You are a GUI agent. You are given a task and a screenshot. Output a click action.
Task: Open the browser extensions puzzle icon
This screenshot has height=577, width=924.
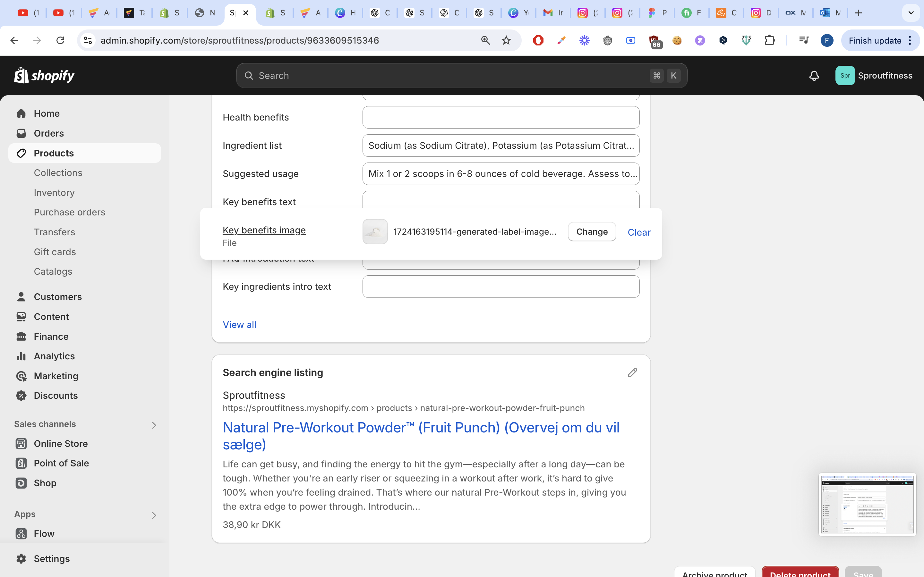(x=770, y=40)
